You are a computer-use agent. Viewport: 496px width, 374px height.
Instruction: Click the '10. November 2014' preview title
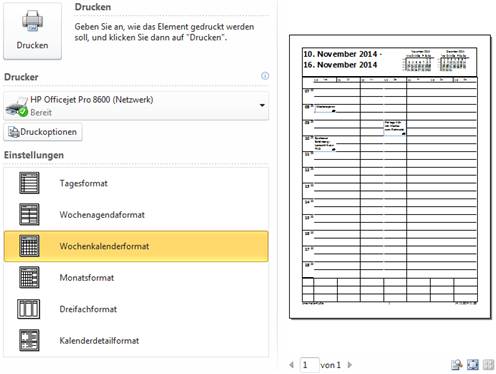340,54
